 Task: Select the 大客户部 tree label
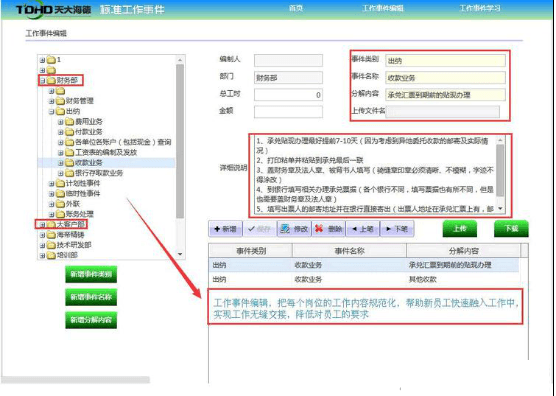71,224
